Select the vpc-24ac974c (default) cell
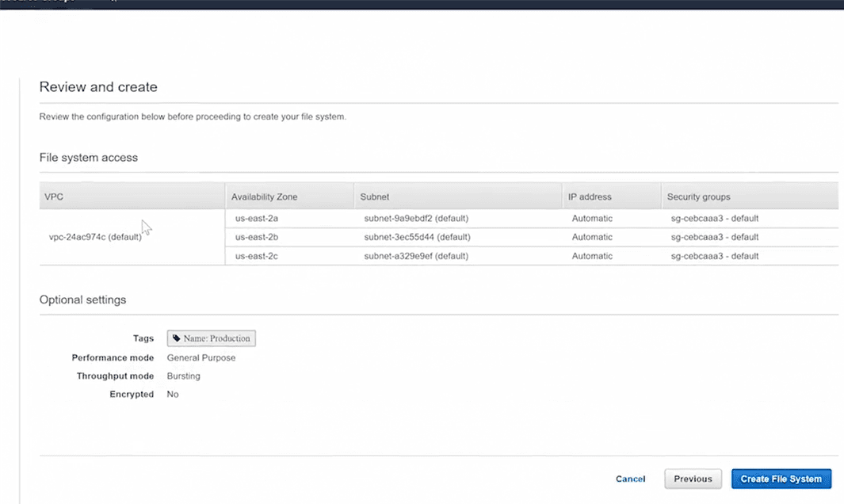Viewport: 844px width, 504px height. pyautogui.click(x=95, y=237)
